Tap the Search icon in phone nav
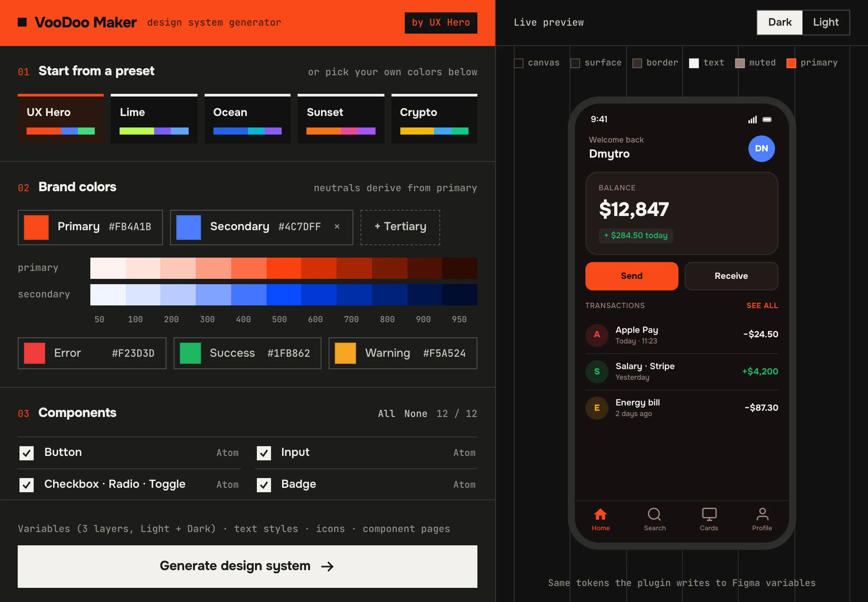This screenshot has height=602, width=868. tap(654, 514)
